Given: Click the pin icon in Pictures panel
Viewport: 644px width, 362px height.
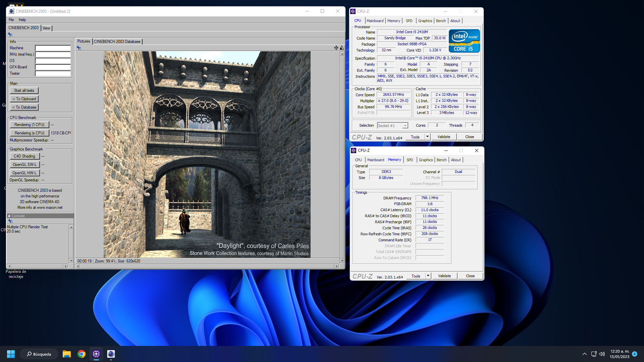Looking at the screenshot, I should (x=79, y=48).
